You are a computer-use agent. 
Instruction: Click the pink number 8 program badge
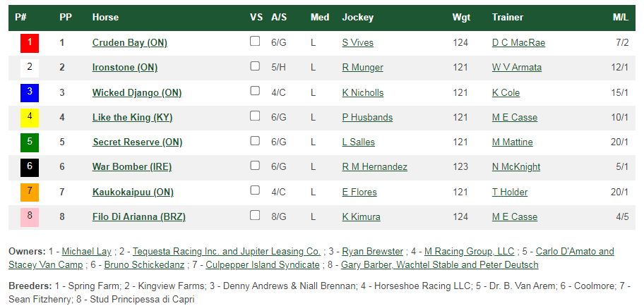click(30, 217)
